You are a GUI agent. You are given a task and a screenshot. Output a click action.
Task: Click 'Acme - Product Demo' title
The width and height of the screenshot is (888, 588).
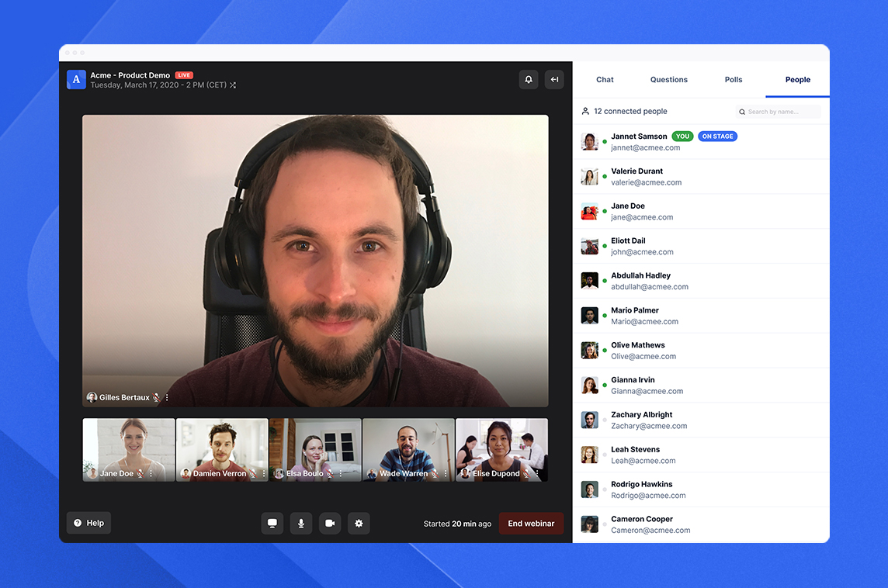[130, 75]
